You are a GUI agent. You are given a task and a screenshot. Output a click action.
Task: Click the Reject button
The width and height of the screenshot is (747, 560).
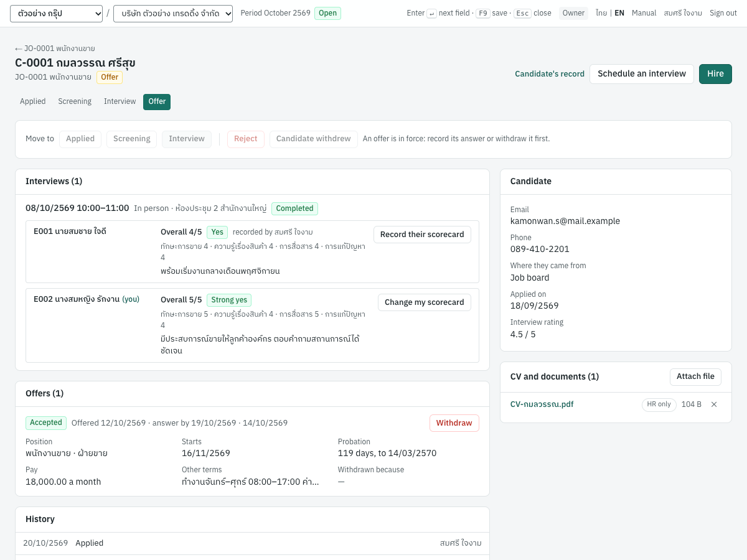246,139
